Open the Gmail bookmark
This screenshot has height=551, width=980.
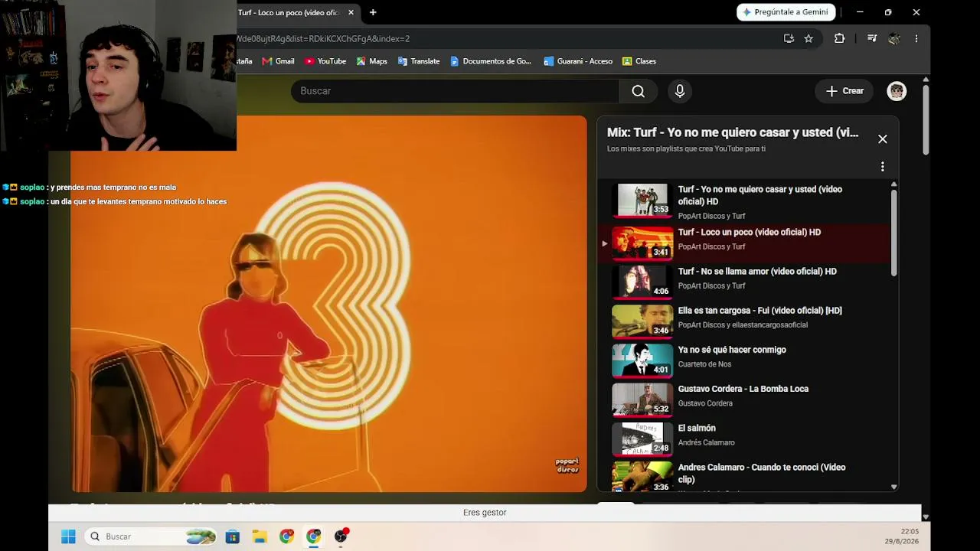tap(278, 61)
